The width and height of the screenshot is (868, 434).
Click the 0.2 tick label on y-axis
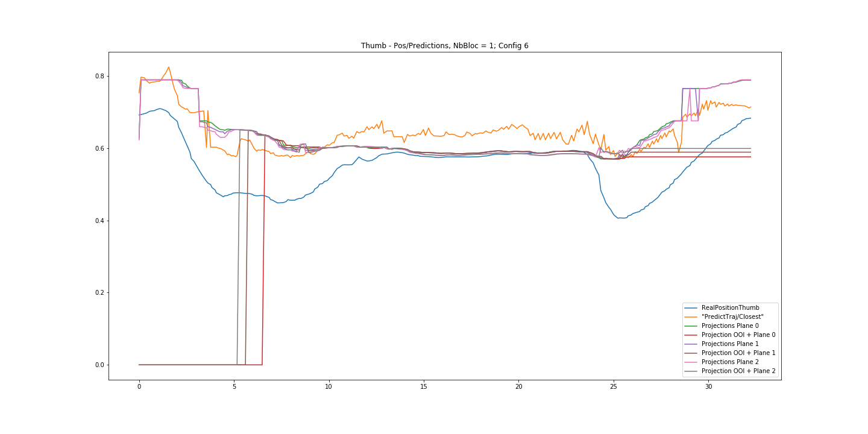tap(99, 293)
